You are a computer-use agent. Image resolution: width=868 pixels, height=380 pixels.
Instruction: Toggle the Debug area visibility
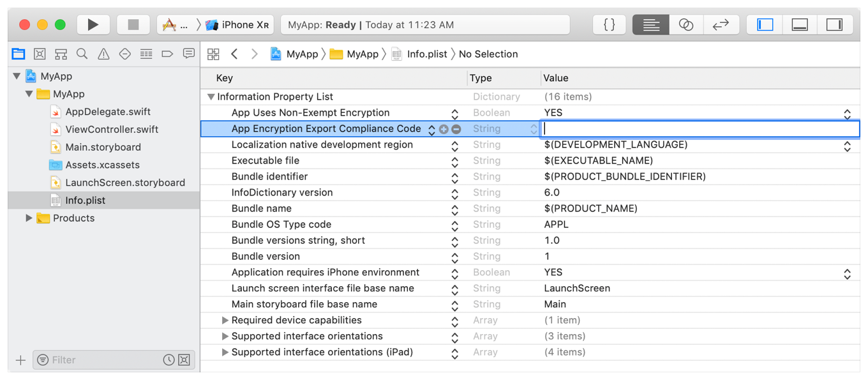click(799, 25)
